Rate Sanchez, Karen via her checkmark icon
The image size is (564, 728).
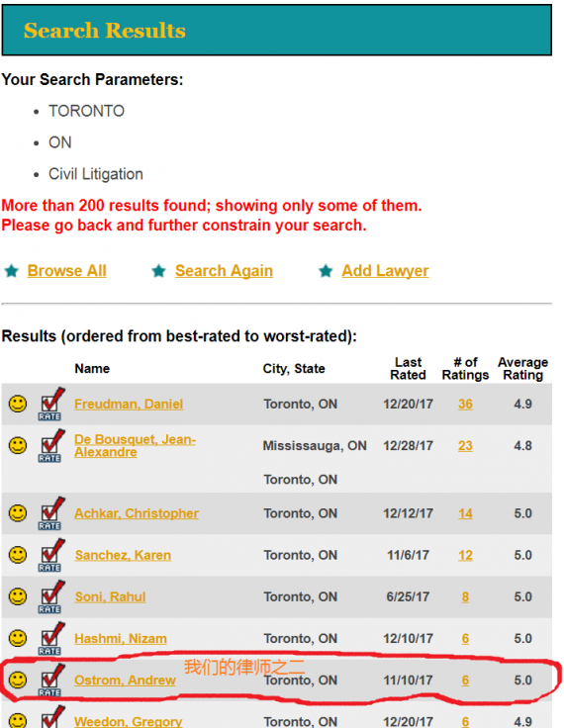tap(51, 555)
